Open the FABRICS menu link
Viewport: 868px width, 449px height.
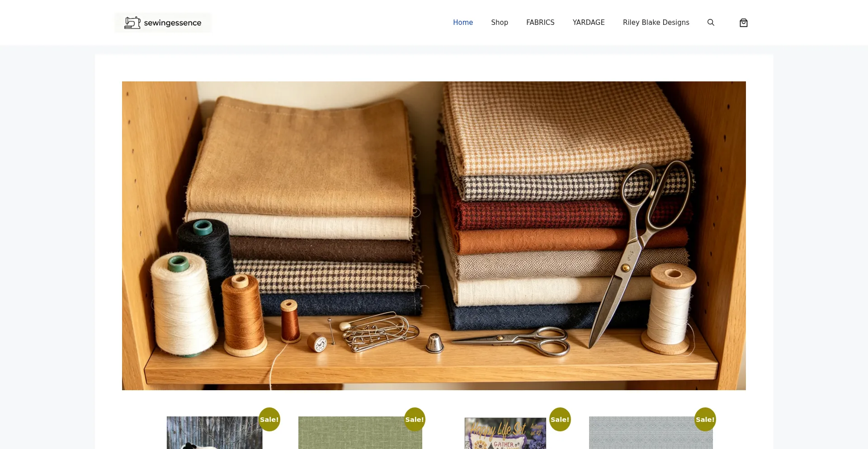pyautogui.click(x=540, y=23)
